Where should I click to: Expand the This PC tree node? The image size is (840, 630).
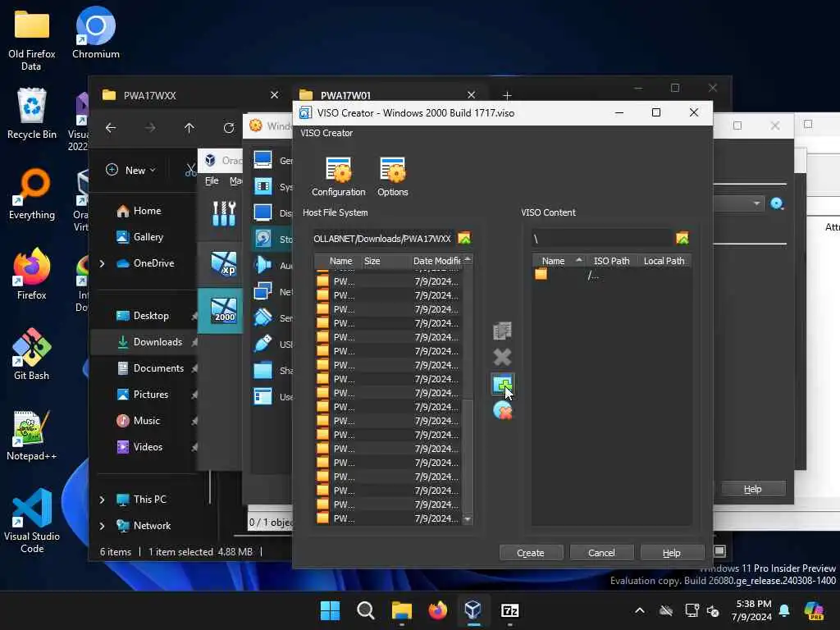click(102, 500)
